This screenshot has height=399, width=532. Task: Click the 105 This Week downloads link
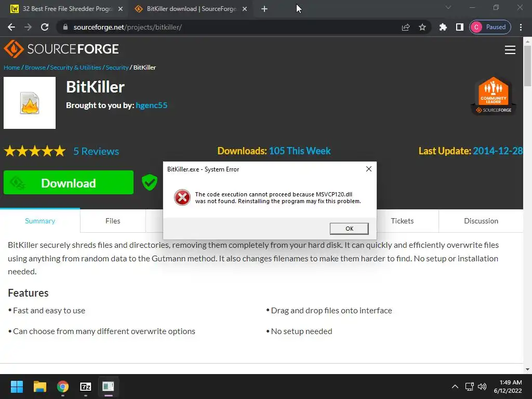pos(300,151)
